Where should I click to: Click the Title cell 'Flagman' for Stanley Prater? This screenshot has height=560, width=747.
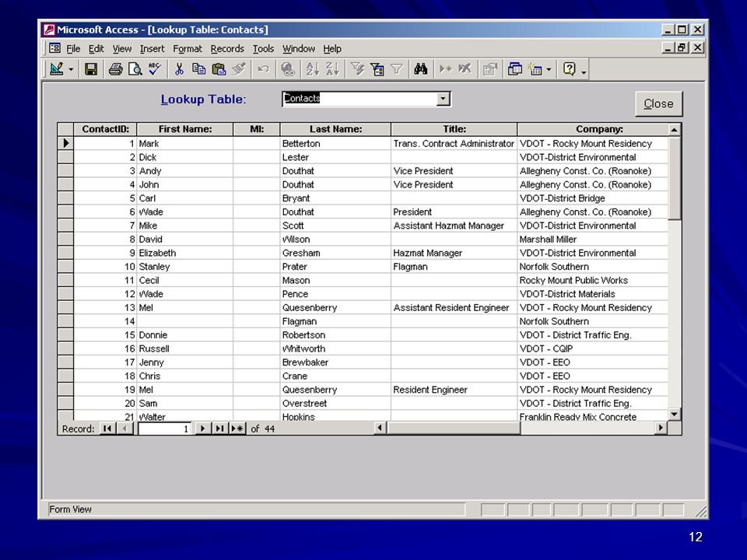[454, 267]
